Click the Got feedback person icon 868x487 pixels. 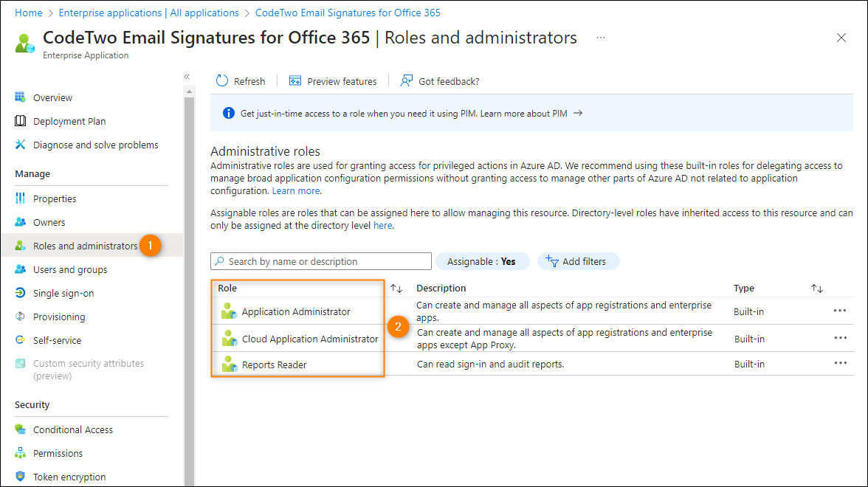tap(406, 81)
